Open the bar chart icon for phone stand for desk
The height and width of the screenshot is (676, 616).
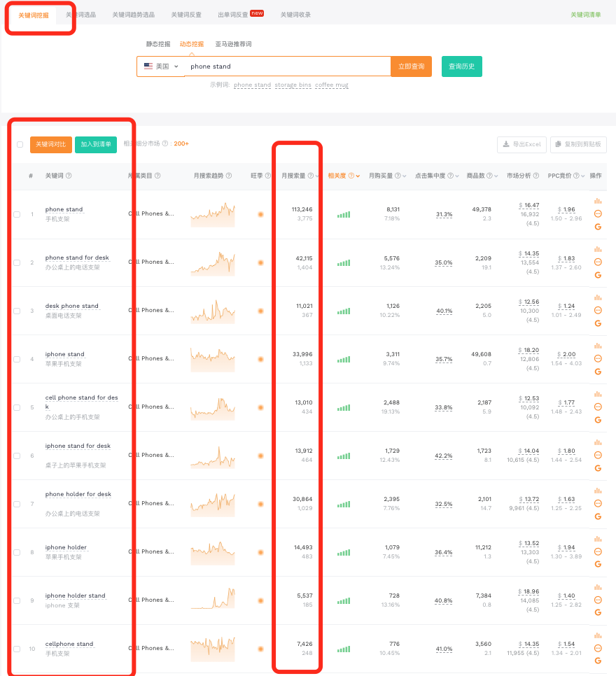coord(598,249)
